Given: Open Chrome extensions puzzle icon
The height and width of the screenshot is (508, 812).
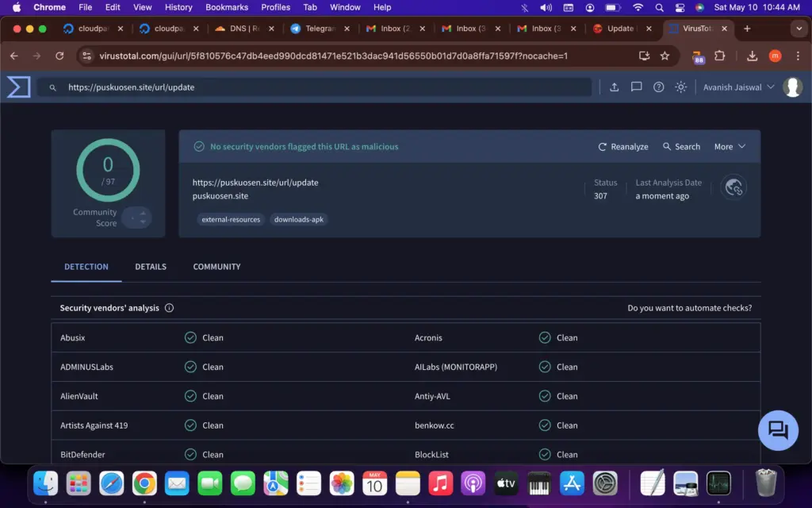Looking at the screenshot, I should point(720,56).
